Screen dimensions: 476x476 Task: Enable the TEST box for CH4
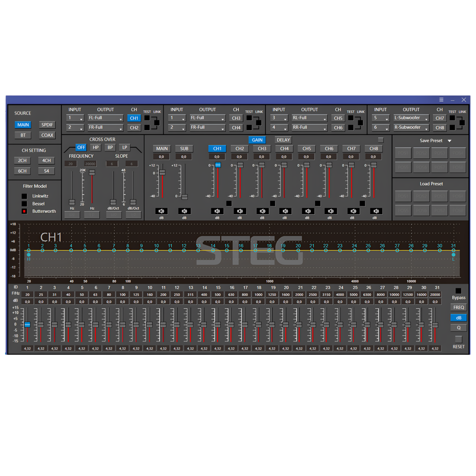pos(249,128)
